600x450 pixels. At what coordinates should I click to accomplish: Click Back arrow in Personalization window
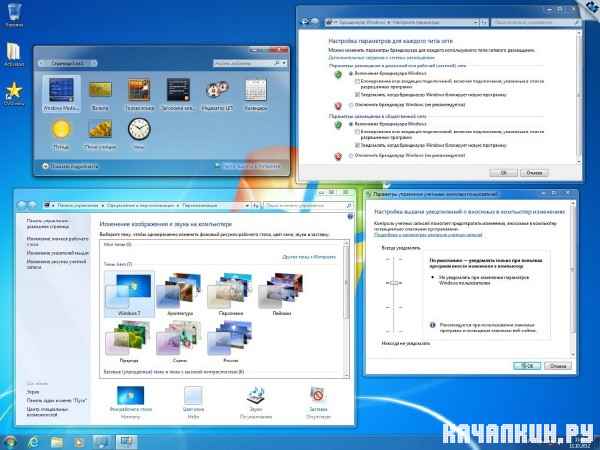(21, 205)
